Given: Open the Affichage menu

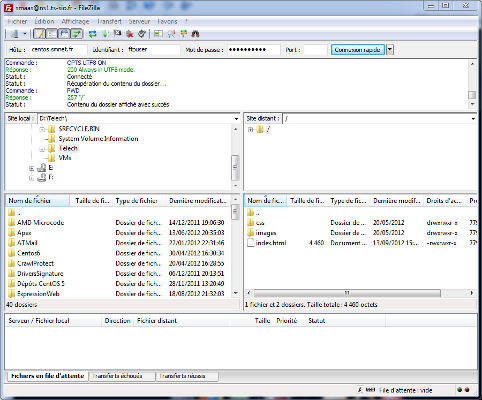Looking at the screenshot, I should pyautogui.click(x=75, y=21).
